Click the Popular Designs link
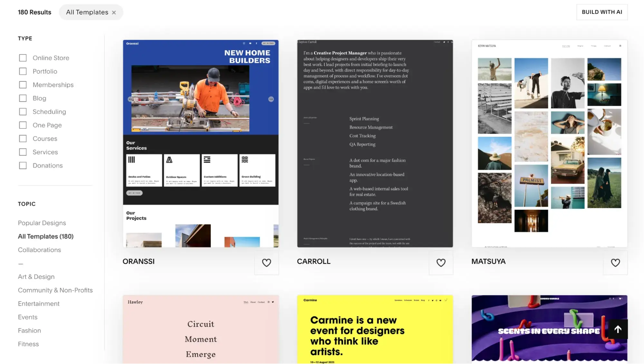 click(x=42, y=223)
